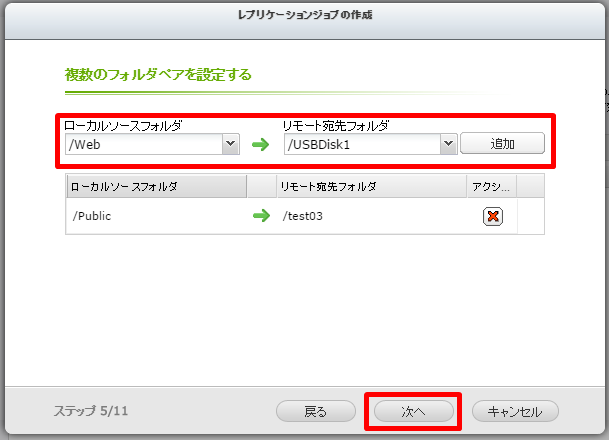The height and width of the screenshot is (440, 609).
Task: Sort by ローカルソースフォルダ column header
Action: tap(157, 186)
